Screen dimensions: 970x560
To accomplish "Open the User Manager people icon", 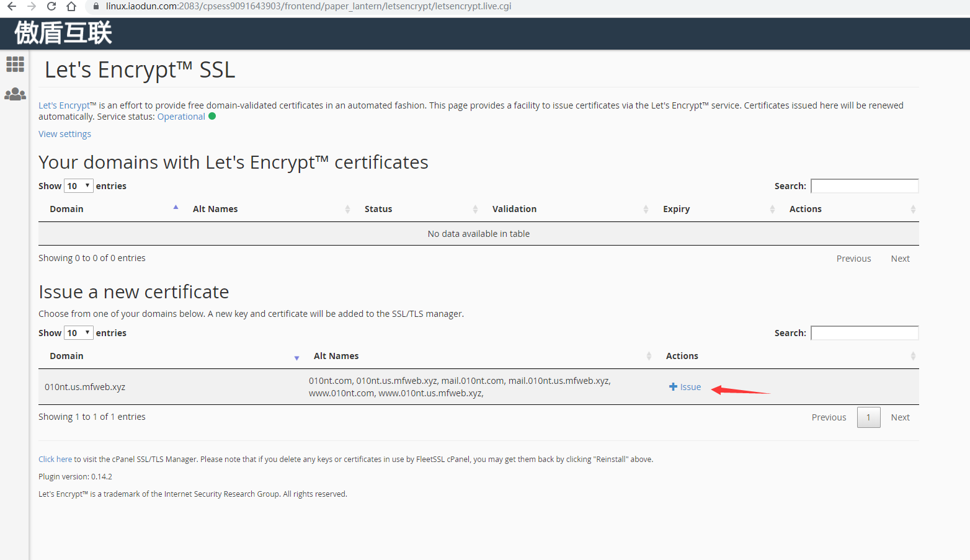I will click(x=15, y=94).
